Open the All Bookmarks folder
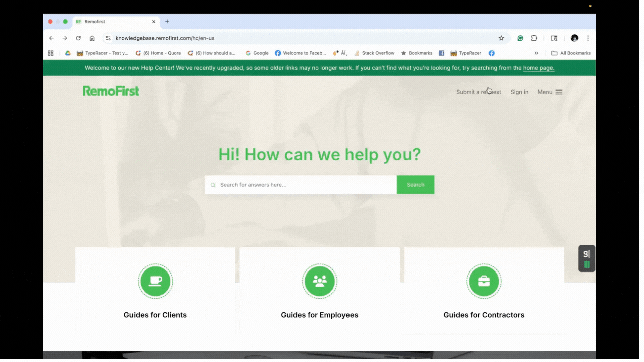Screen dimensions: 644x362 [571, 53]
